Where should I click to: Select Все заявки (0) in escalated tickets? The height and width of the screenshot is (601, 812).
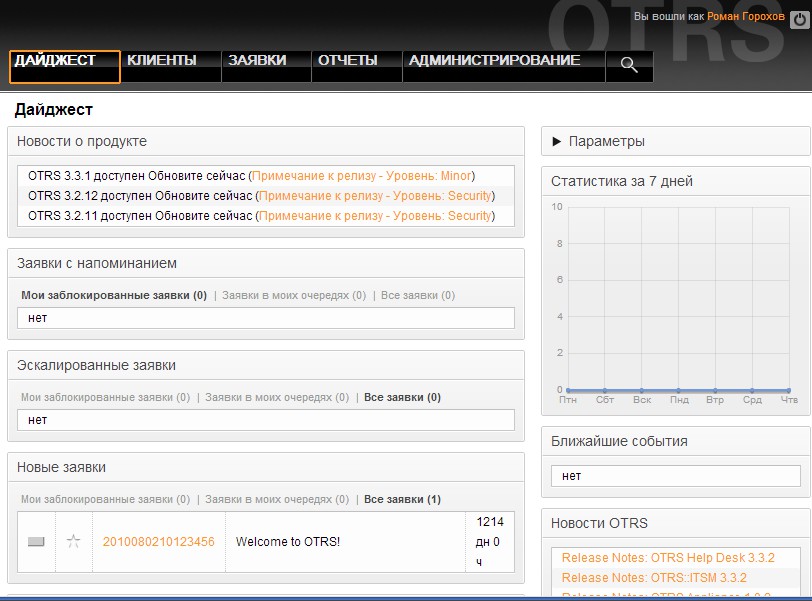click(402, 397)
